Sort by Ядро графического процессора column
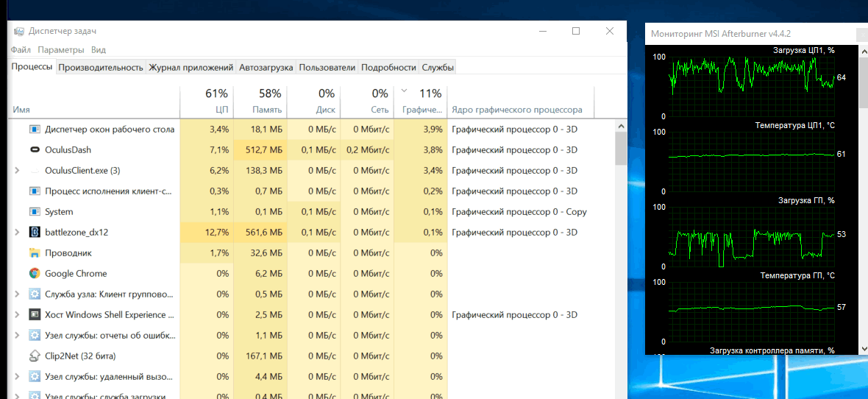Screen dimensions: 868x399 coord(520,102)
